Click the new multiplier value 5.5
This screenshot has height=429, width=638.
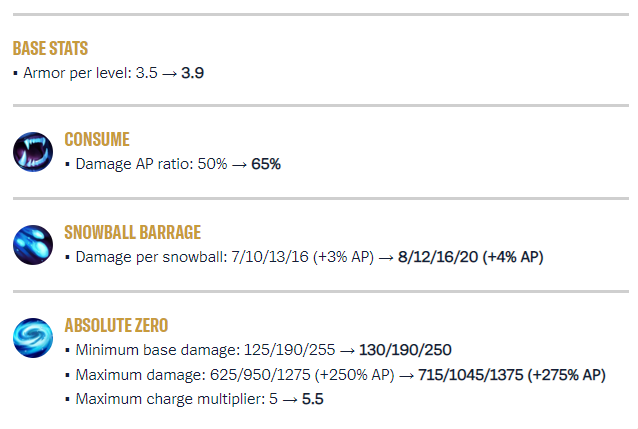coord(313,399)
